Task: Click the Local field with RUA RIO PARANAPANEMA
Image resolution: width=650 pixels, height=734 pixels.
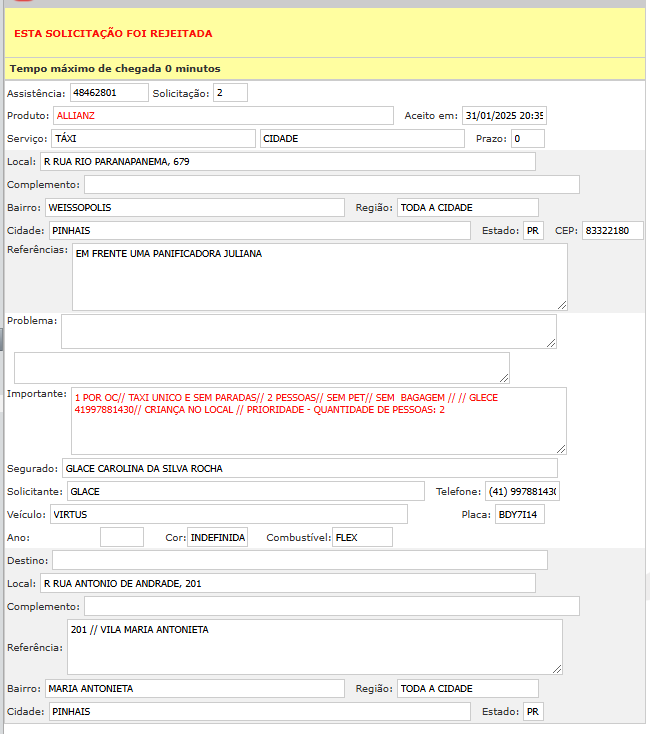Action: coord(287,162)
